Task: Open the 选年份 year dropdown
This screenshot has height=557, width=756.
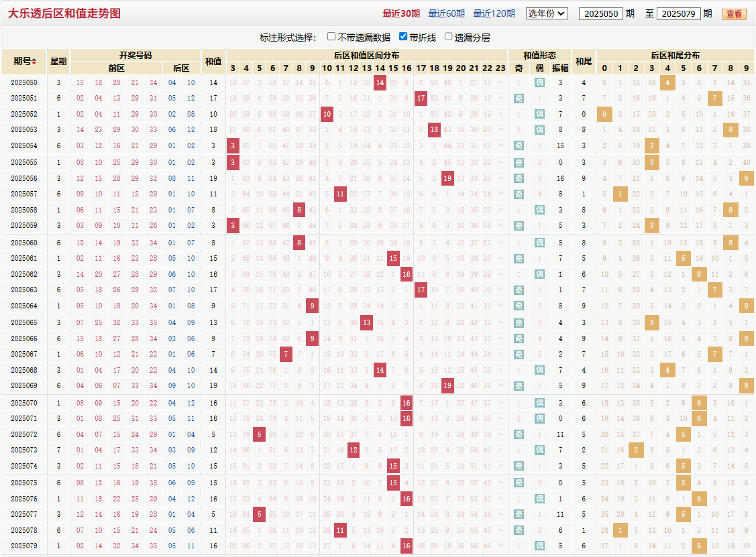Action: (x=547, y=13)
